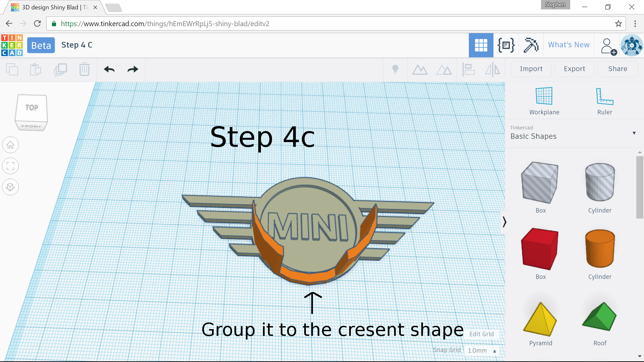Viewport: 644px width, 362px height.
Task: Switch to the 3D design grid view
Action: click(481, 45)
